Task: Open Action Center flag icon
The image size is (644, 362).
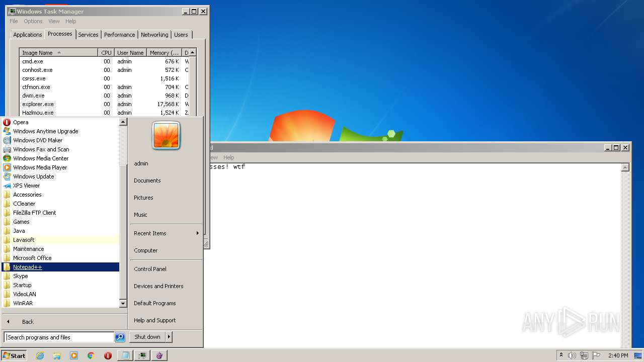Action: tap(597, 355)
